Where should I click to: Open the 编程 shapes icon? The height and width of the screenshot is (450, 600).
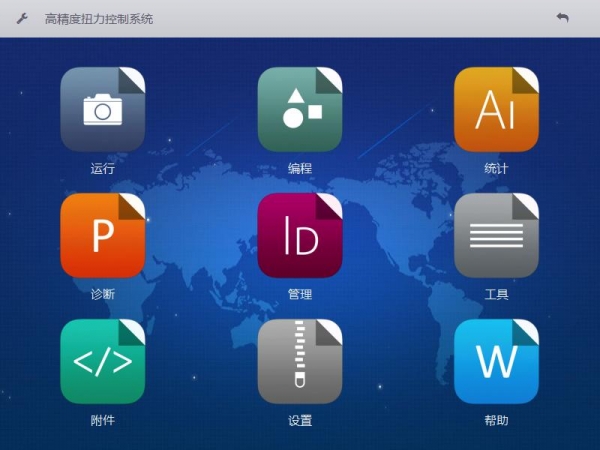click(x=300, y=110)
